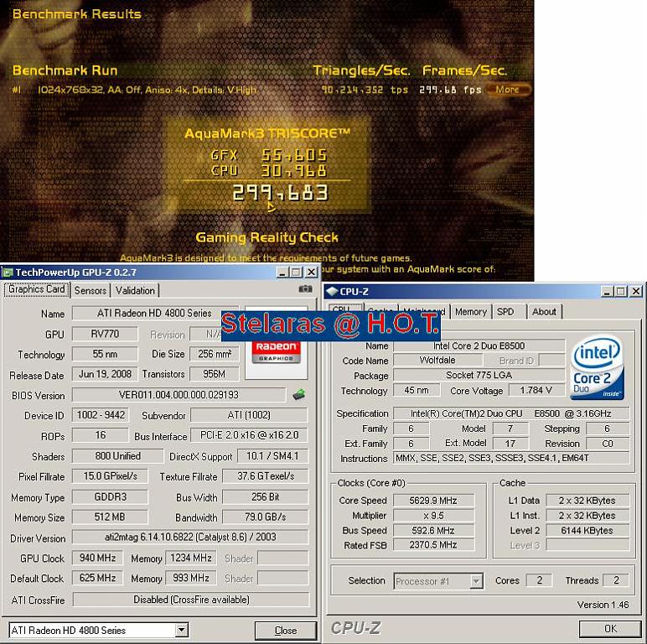Image resolution: width=647 pixels, height=644 pixels.
Task: Click the 15.0 GPixel/s fillrate value
Action: (110, 476)
